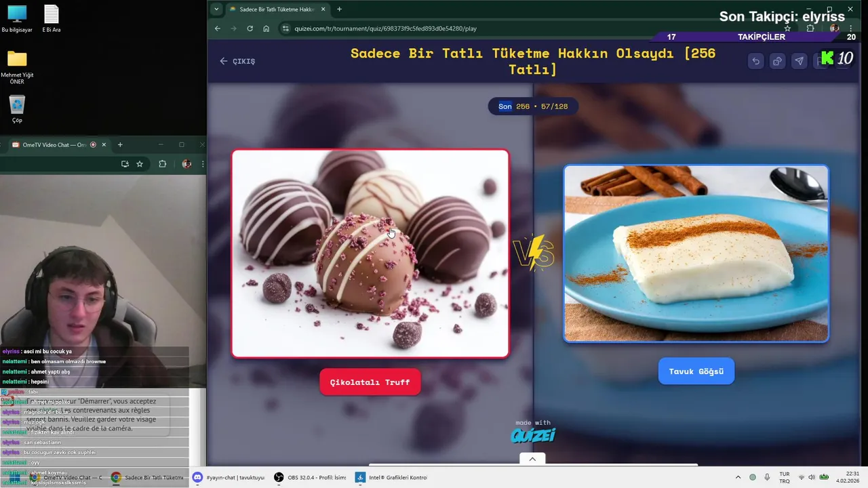
Task: Expand the bottom panel chevron
Action: 532,459
